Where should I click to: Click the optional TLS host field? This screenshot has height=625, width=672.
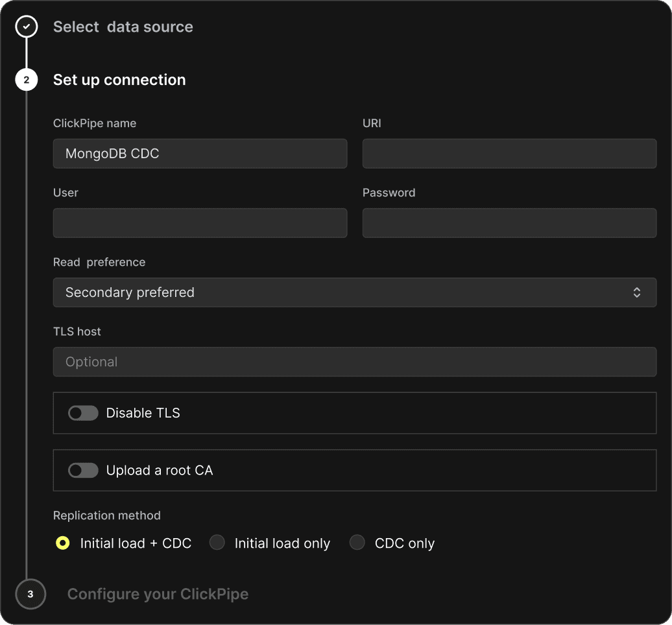[x=354, y=362]
